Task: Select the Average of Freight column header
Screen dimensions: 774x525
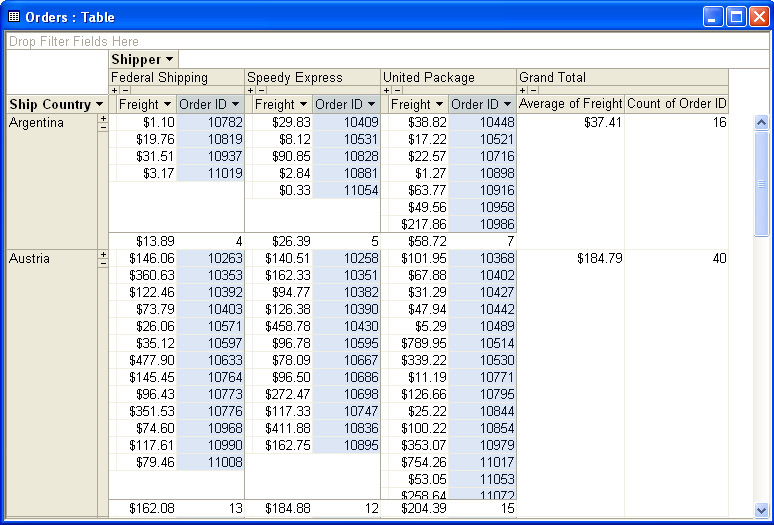Action: [571, 104]
